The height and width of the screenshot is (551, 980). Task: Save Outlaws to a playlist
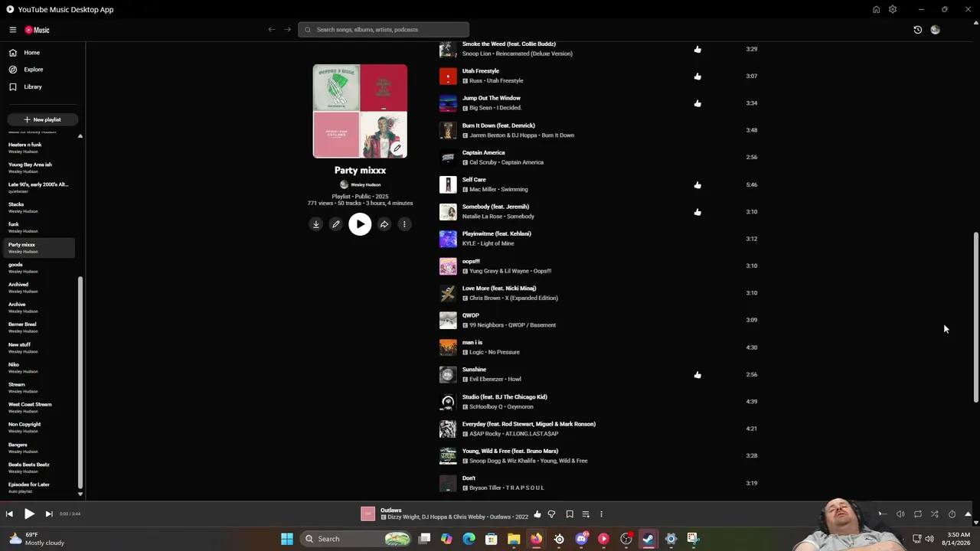click(570, 514)
